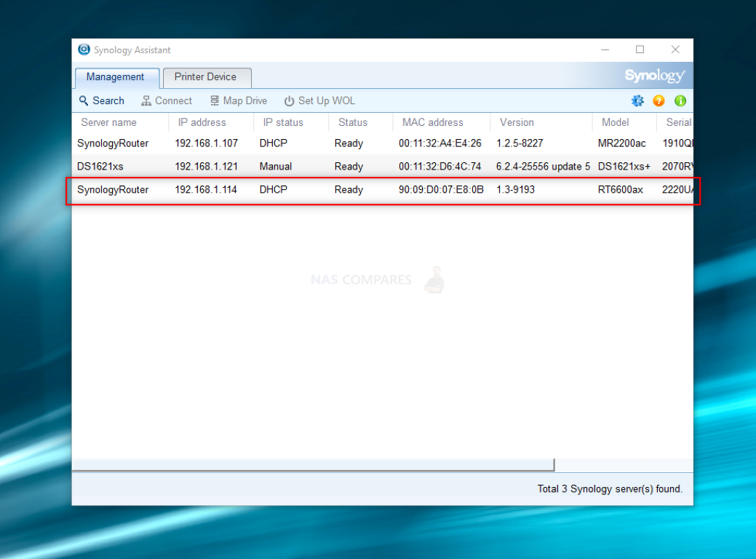This screenshot has width=756, height=559.
Task: Click the DS1621xs+ model cell
Action: [x=624, y=167]
